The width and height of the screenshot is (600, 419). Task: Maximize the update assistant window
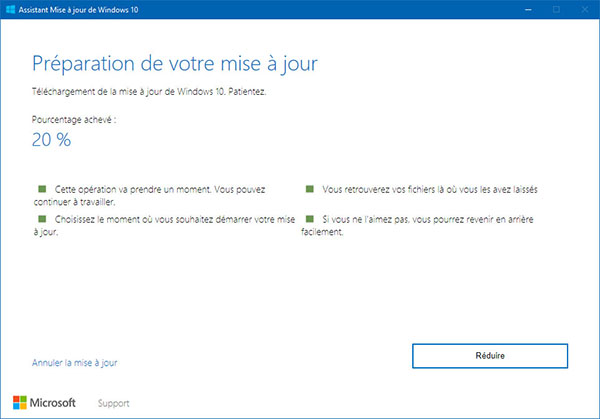tap(555, 11)
